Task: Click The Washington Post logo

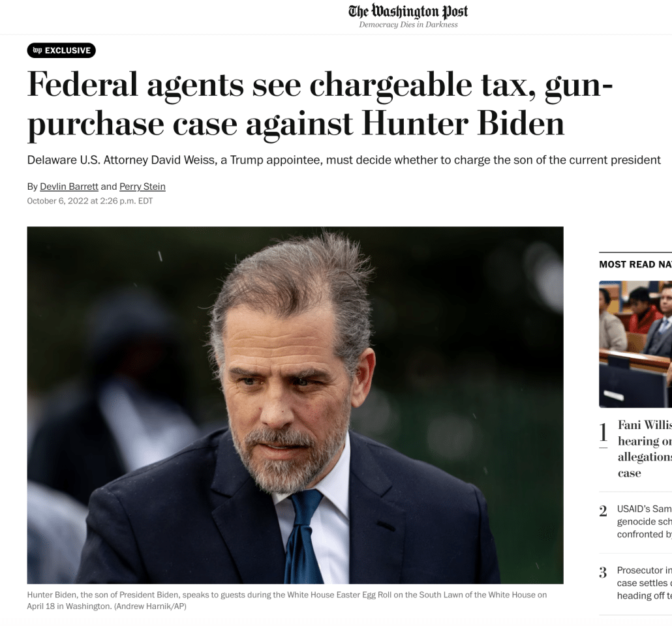Action: pos(408,12)
